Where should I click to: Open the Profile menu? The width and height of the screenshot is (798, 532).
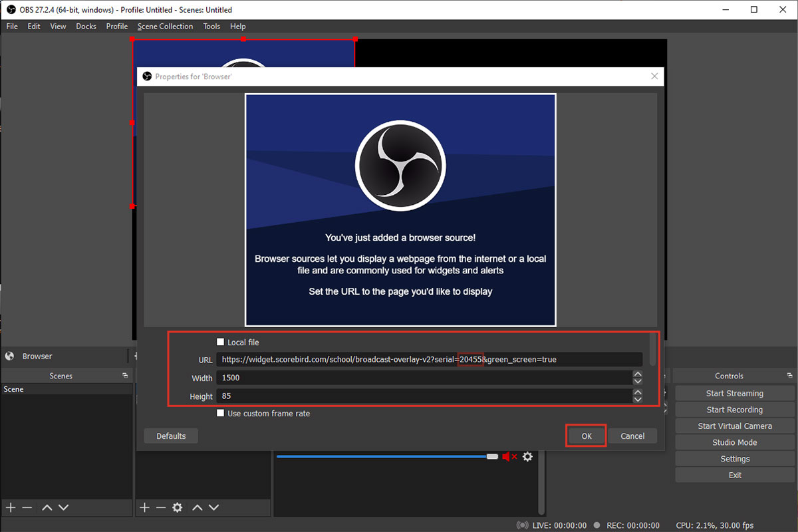(x=117, y=27)
